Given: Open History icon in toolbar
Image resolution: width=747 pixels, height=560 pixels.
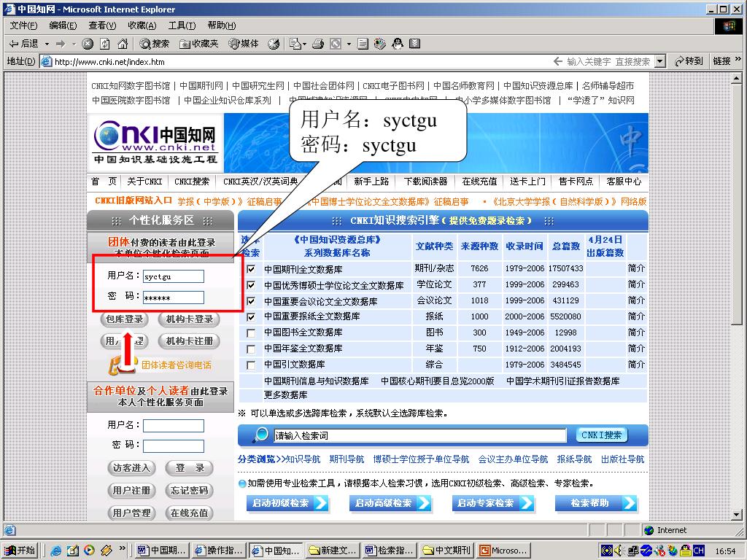Looking at the screenshot, I should (274, 44).
